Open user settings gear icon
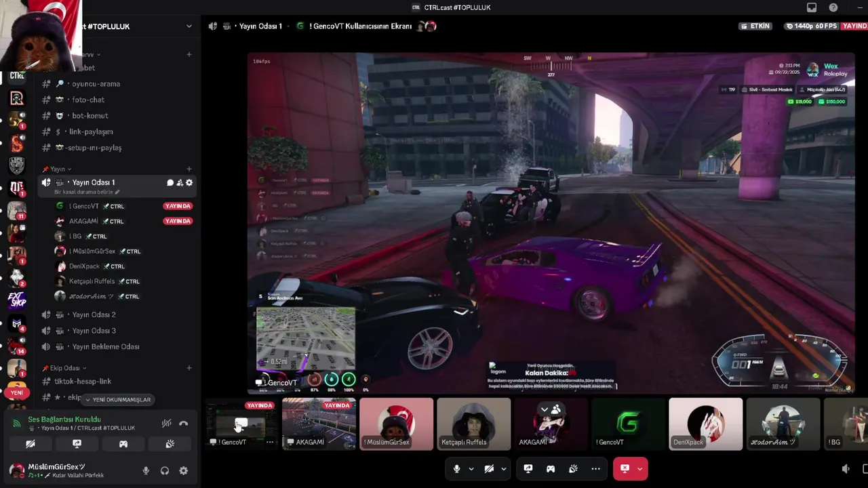Image resolution: width=868 pixels, height=488 pixels. click(184, 470)
